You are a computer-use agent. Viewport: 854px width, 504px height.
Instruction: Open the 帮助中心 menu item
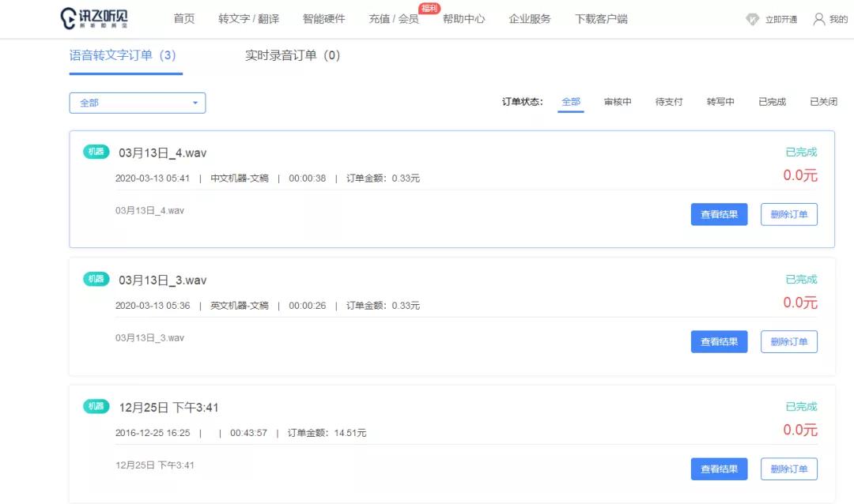(x=465, y=18)
